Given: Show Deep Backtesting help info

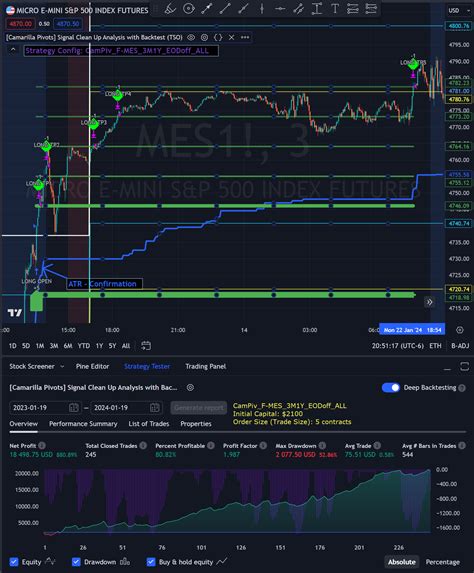Looking at the screenshot, I should tap(462, 388).
